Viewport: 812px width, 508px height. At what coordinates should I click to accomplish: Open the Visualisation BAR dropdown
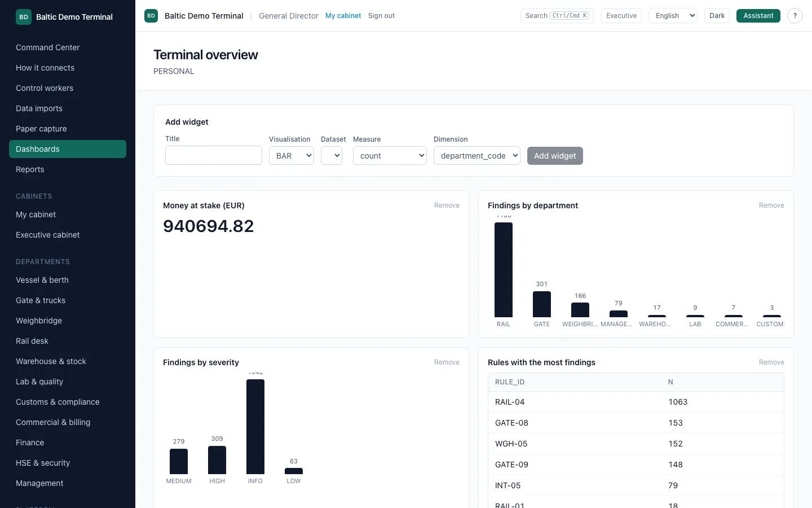click(x=292, y=156)
